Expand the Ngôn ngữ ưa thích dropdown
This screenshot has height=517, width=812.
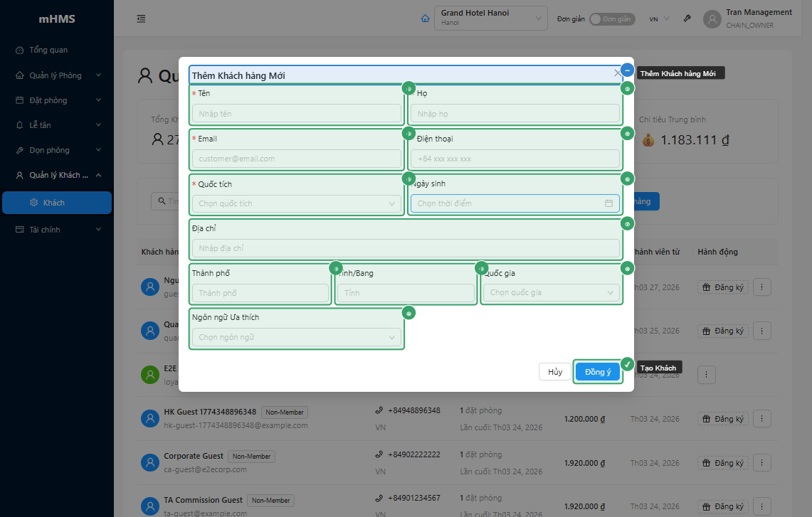(x=297, y=337)
